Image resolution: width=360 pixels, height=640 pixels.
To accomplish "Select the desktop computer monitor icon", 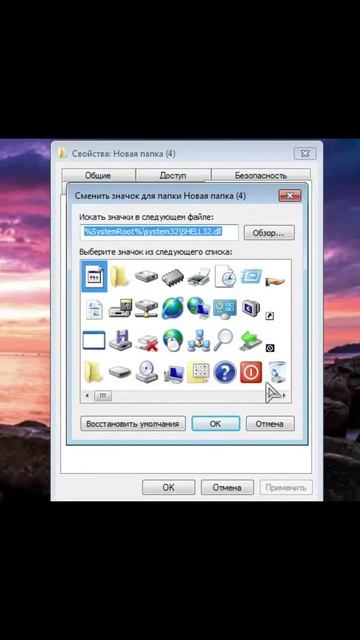I will [x=174, y=373].
